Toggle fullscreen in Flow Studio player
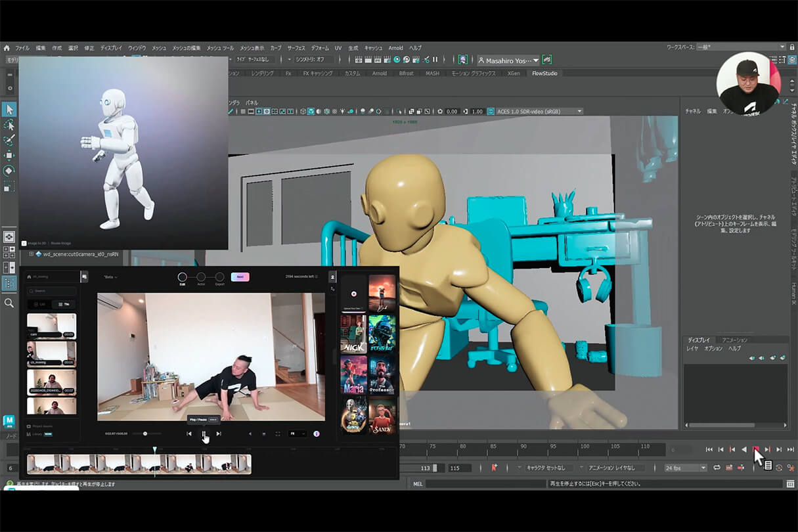The height and width of the screenshot is (532, 798). (x=278, y=433)
